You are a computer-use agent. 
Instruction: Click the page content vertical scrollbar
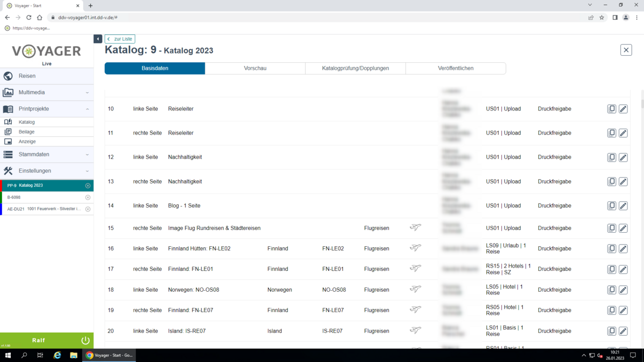tap(642, 104)
